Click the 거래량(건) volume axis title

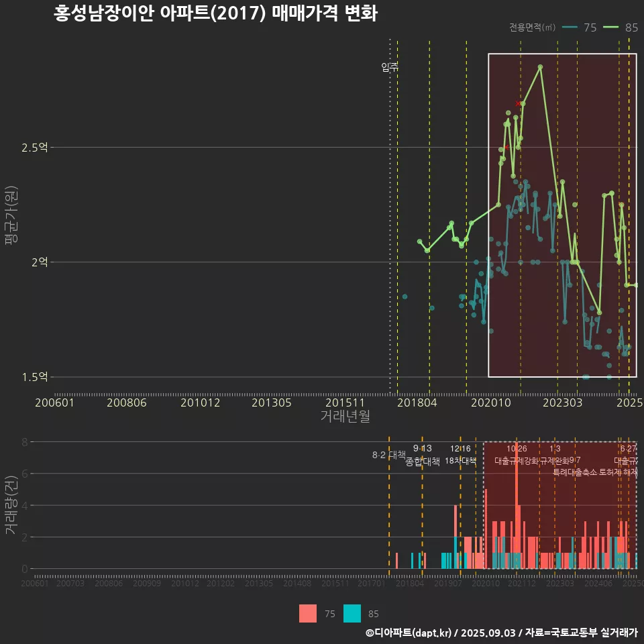coord(11,504)
